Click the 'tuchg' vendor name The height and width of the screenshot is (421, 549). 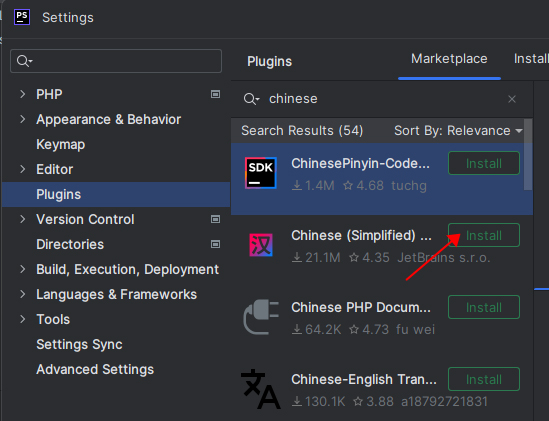[409, 186]
